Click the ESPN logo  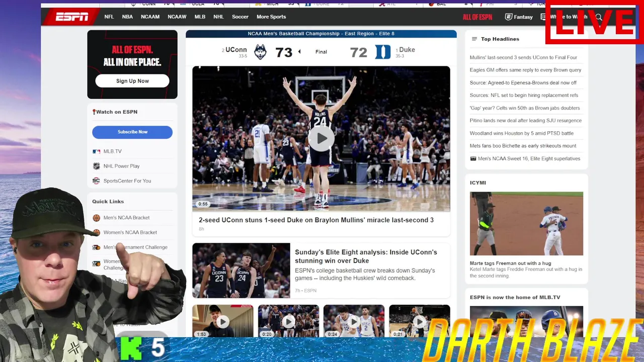pyautogui.click(x=72, y=17)
